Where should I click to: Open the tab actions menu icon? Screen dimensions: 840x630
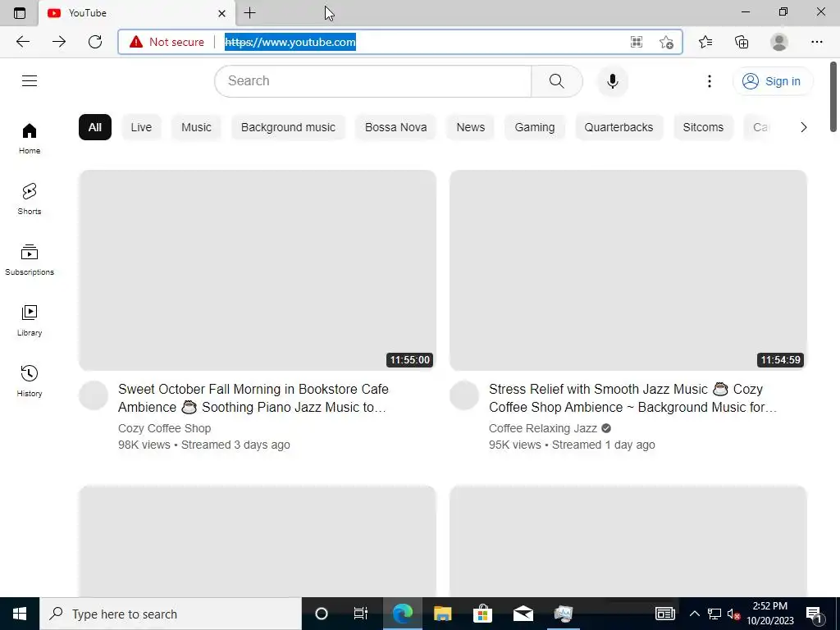coord(20,13)
